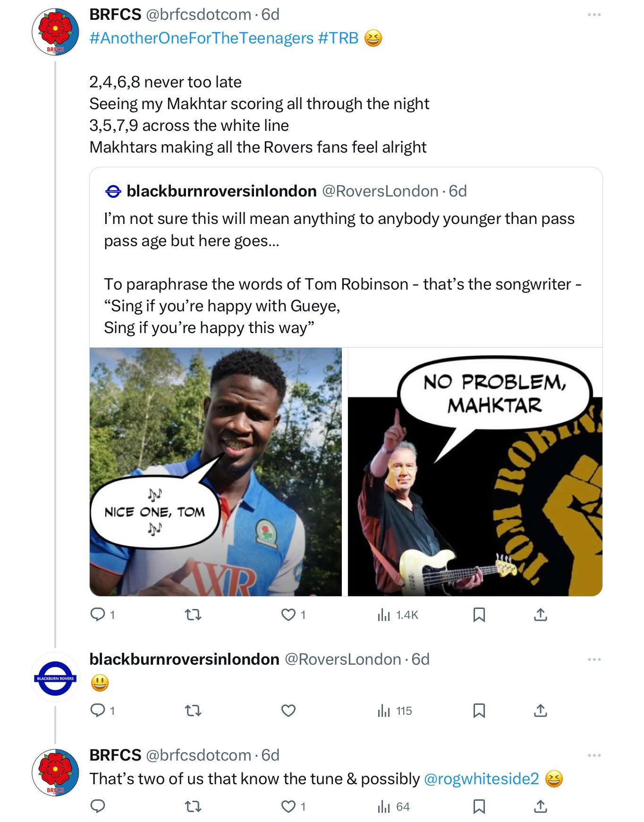
Task: Open the @rogwhiteside2 mention
Action: [x=481, y=779]
